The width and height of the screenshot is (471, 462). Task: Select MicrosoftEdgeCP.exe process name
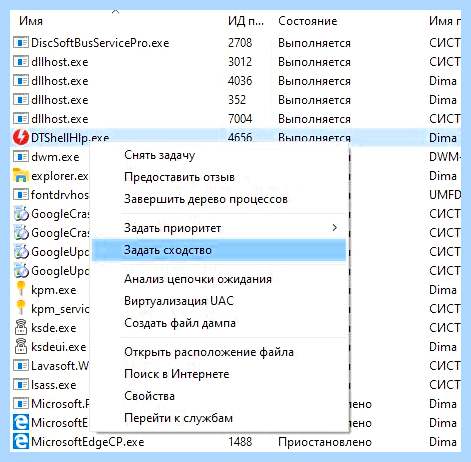tap(88, 442)
